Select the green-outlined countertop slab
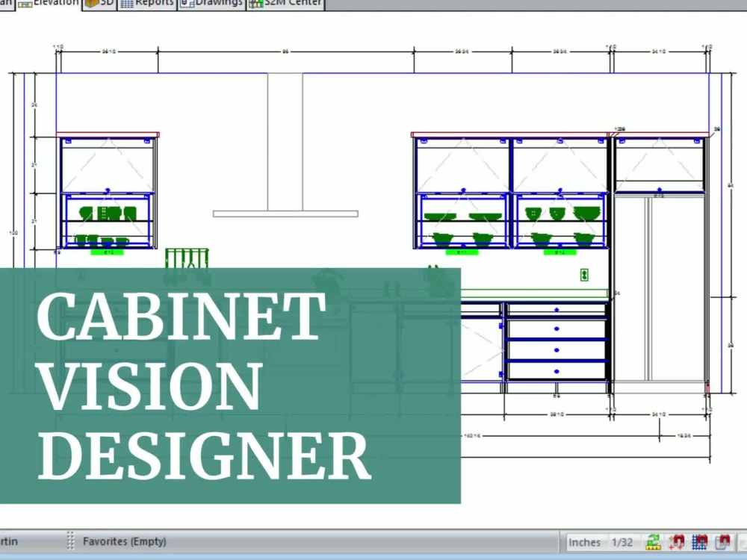747x560 pixels. tap(535, 293)
